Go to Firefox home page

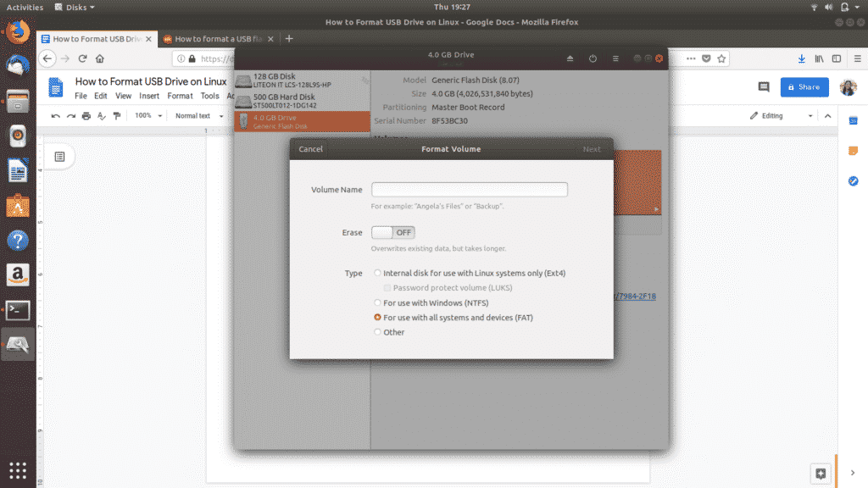click(x=100, y=58)
